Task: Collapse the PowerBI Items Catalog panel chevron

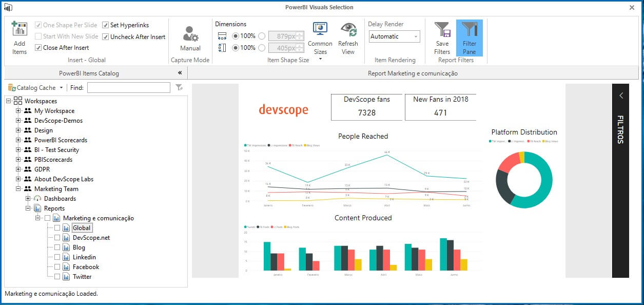Action: tap(179, 73)
